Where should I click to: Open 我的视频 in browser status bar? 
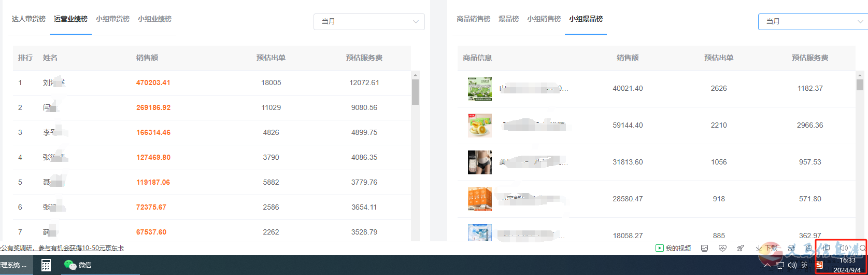pyautogui.click(x=673, y=248)
